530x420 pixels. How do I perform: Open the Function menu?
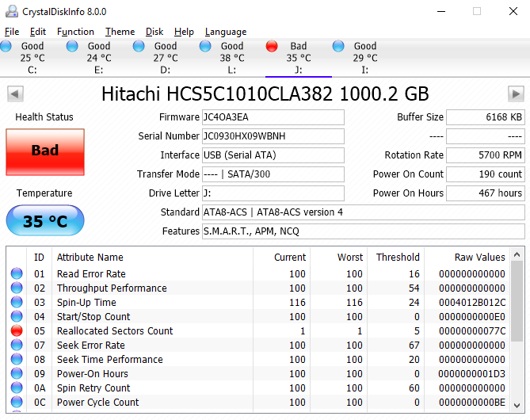(75, 32)
